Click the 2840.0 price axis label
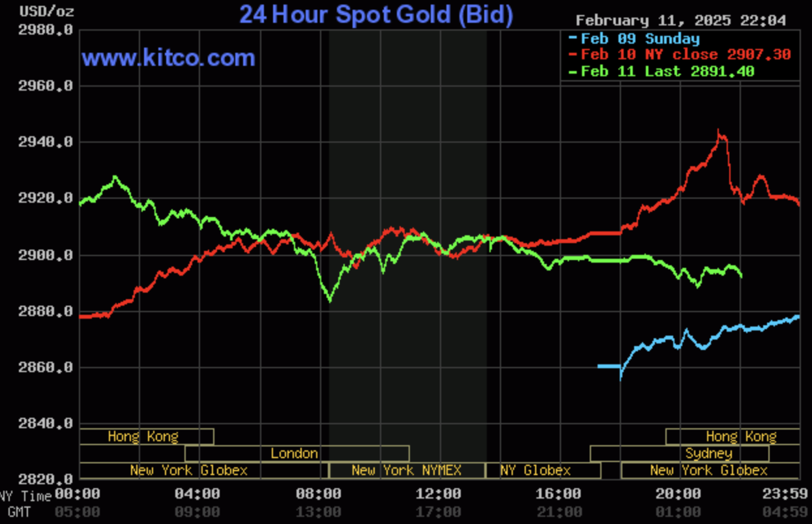The height and width of the screenshot is (524, 812). click(46, 424)
